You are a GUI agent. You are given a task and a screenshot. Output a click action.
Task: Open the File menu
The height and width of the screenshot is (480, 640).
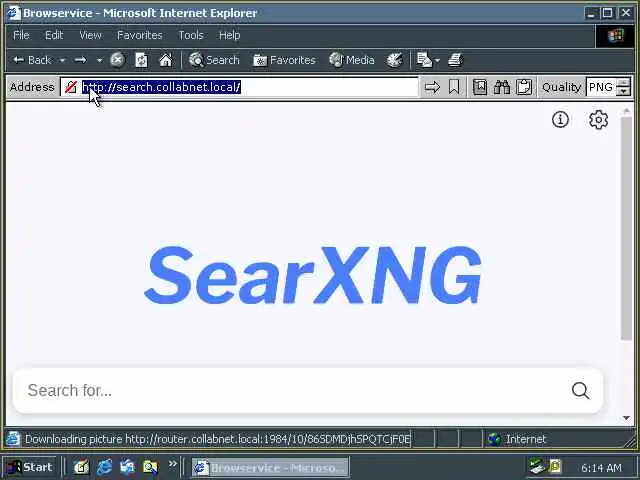tap(21, 36)
